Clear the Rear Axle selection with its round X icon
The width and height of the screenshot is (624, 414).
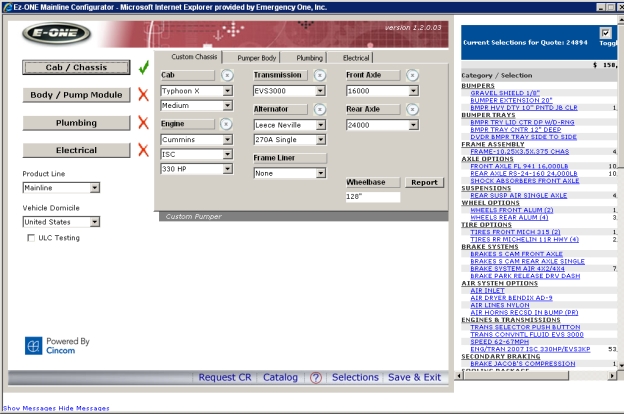412,109
